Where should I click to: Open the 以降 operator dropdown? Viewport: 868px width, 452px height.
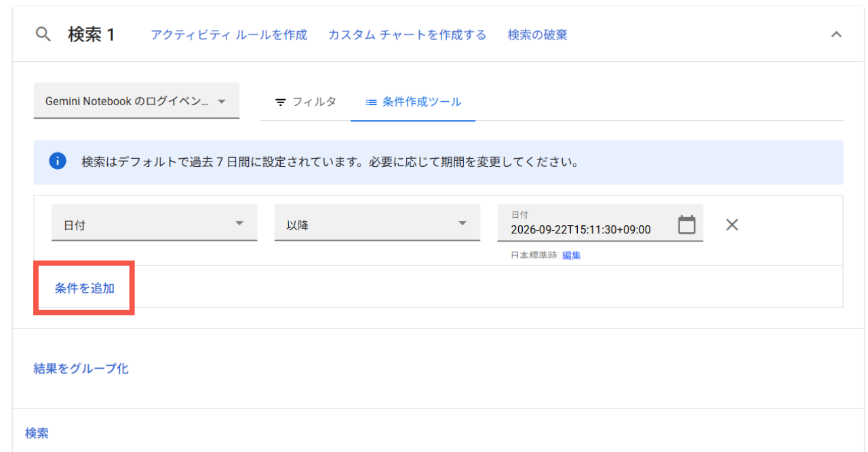click(377, 223)
